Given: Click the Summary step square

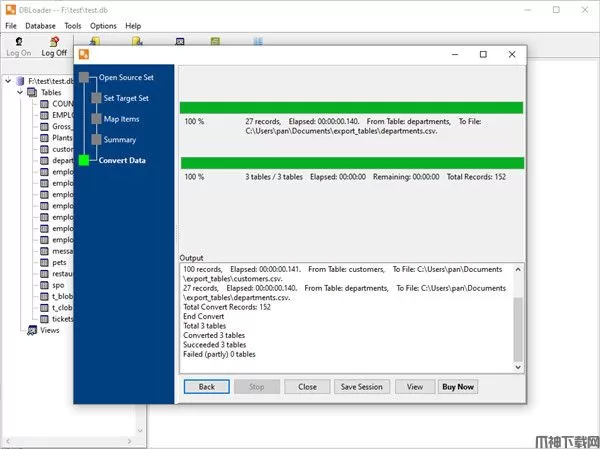Looking at the screenshot, I should point(95,140).
